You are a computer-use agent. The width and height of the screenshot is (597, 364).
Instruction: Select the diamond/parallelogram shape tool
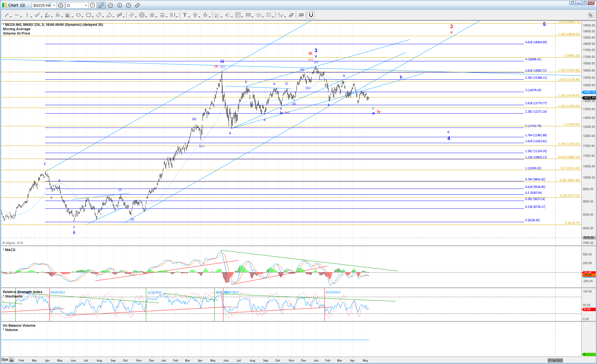(99, 15)
